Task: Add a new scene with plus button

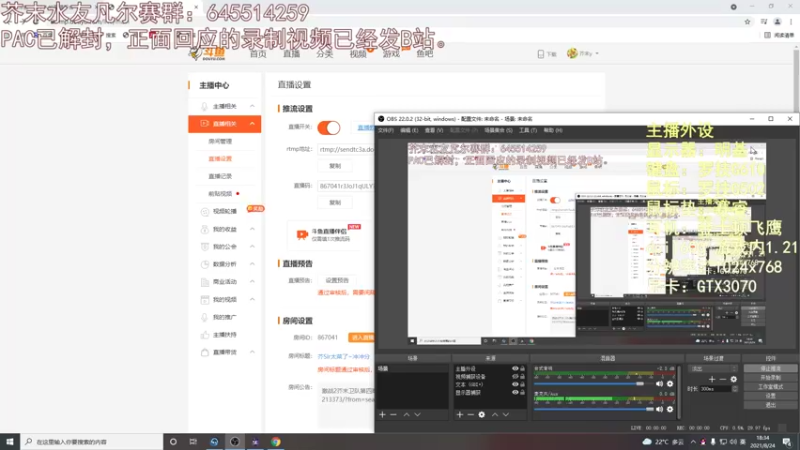Action: [x=382, y=415]
